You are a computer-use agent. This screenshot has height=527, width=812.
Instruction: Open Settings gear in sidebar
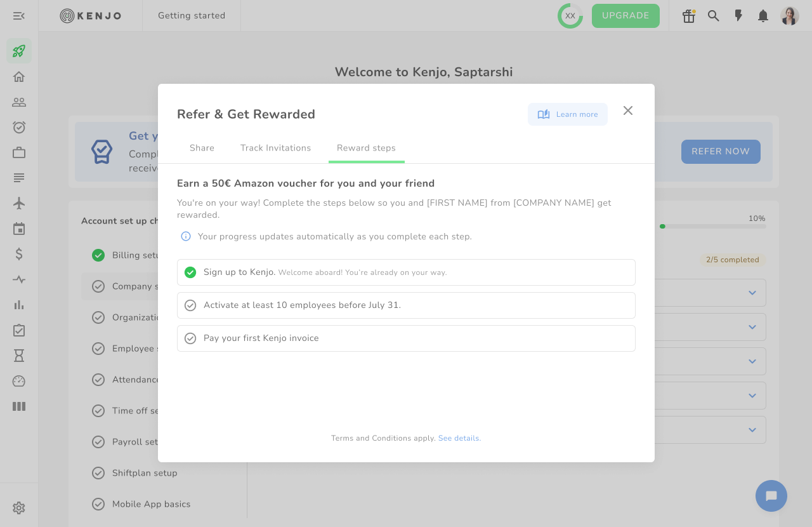click(19, 508)
